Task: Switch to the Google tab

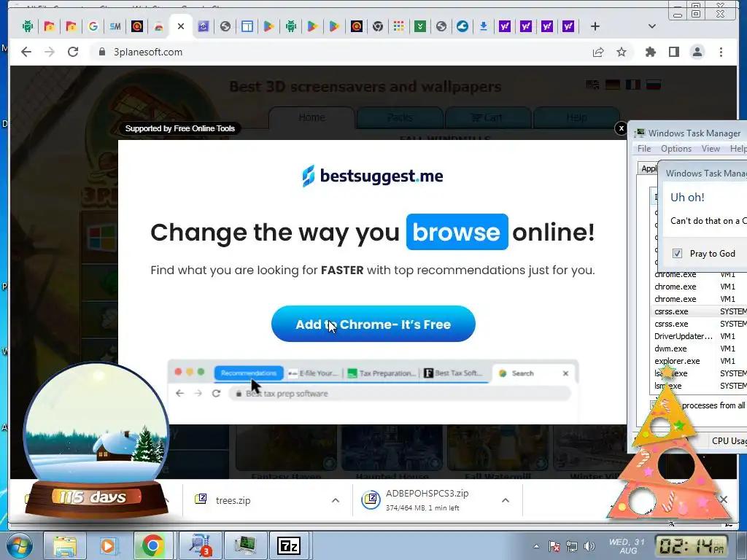Action: 93,26
